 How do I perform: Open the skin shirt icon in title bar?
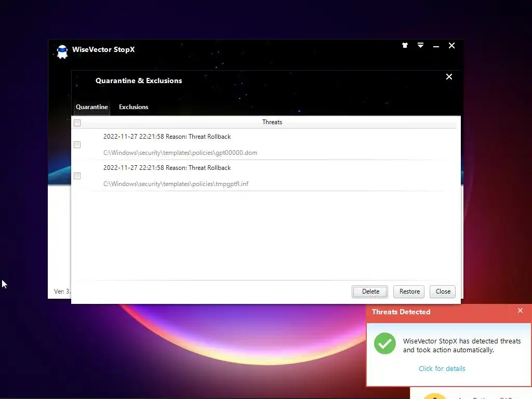coord(405,45)
